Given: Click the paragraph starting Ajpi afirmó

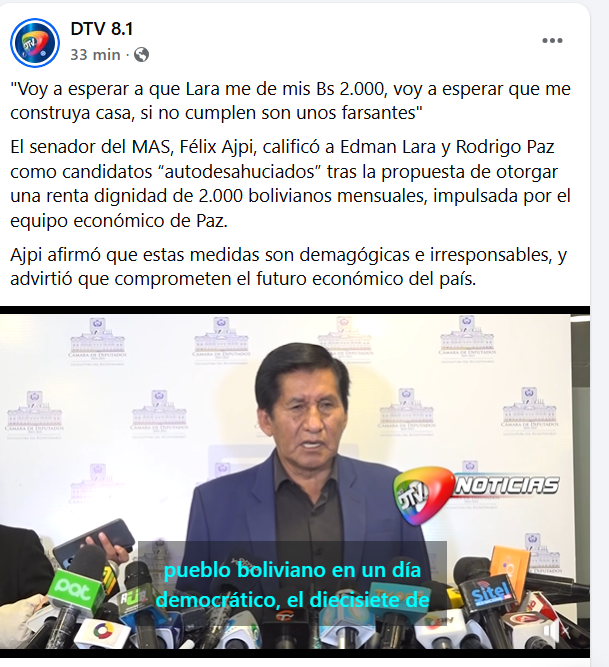Looking at the screenshot, I should click(x=288, y=267).
